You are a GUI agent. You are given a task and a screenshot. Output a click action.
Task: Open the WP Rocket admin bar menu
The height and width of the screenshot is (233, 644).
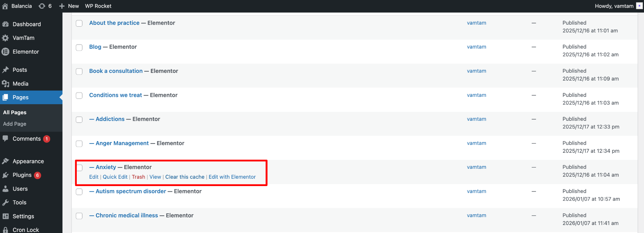98,6
